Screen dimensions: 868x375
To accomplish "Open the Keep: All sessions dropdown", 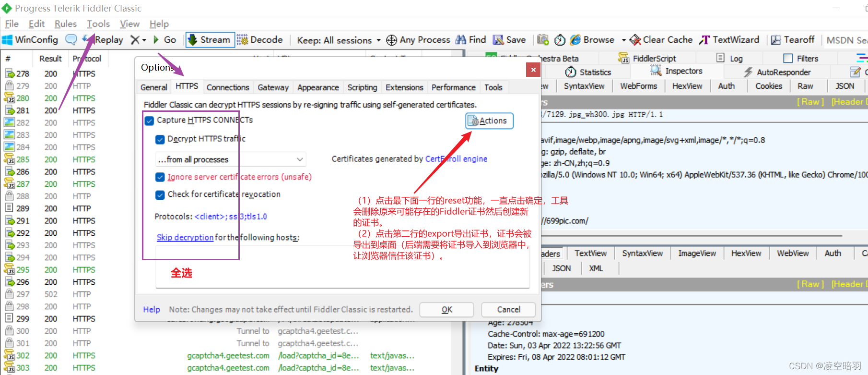I will (339, 40).
